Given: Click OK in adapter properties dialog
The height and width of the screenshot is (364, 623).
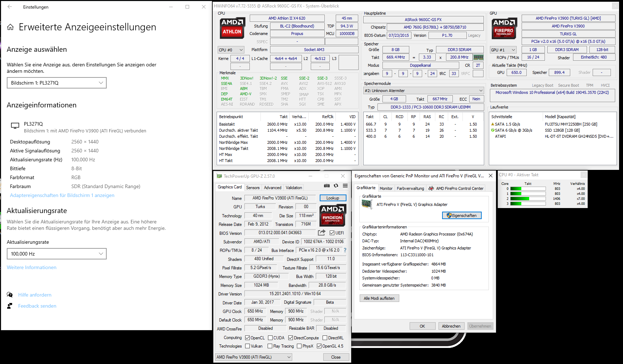Looking at the screenshot, I should (422, 326).
